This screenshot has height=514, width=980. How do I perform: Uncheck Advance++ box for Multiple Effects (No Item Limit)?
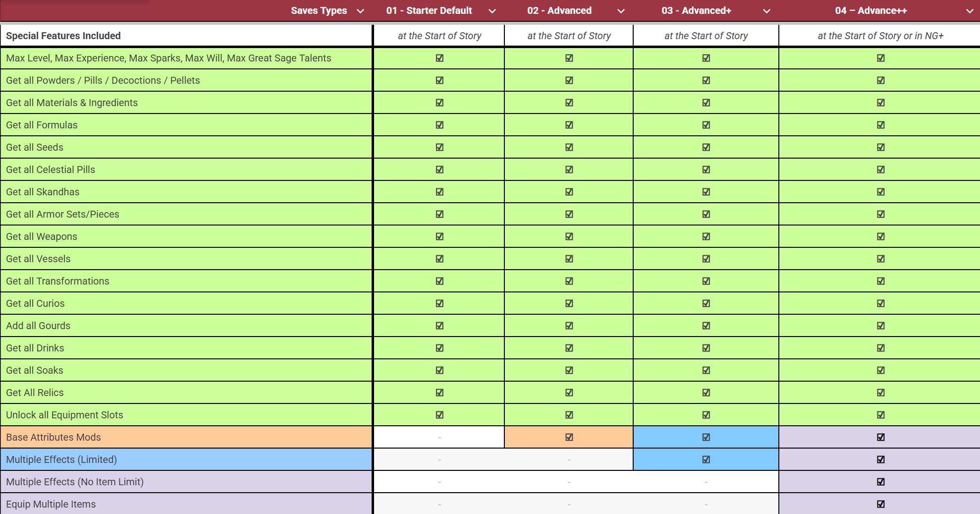tap(880, 482)
